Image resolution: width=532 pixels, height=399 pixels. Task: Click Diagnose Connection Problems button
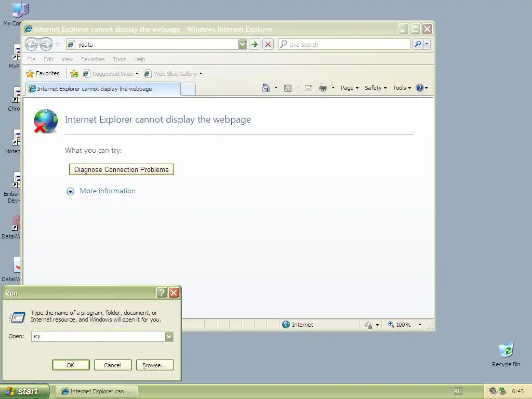pos(122,169)
